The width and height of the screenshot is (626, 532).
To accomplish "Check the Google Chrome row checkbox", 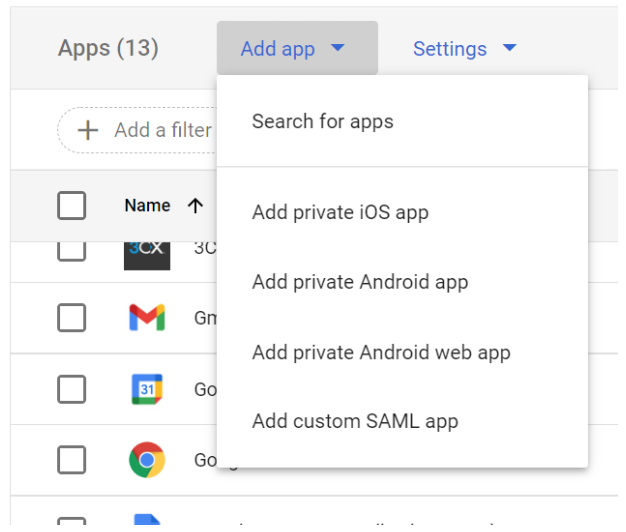I will [x=71, y=460].
